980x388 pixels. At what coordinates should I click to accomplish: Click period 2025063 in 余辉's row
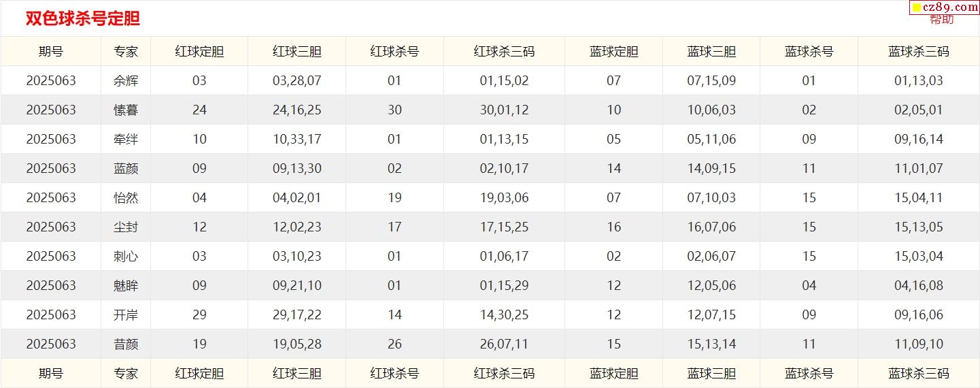(x=51, y=80)
